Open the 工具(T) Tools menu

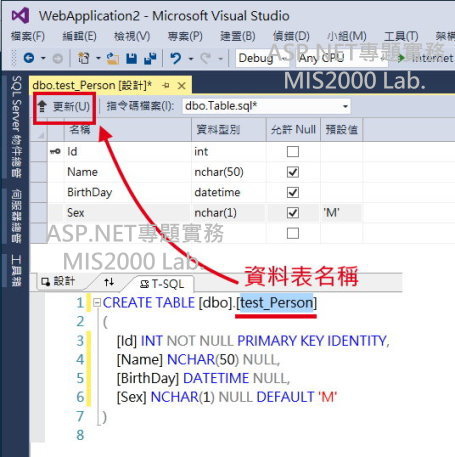click(x=401, y=36)
